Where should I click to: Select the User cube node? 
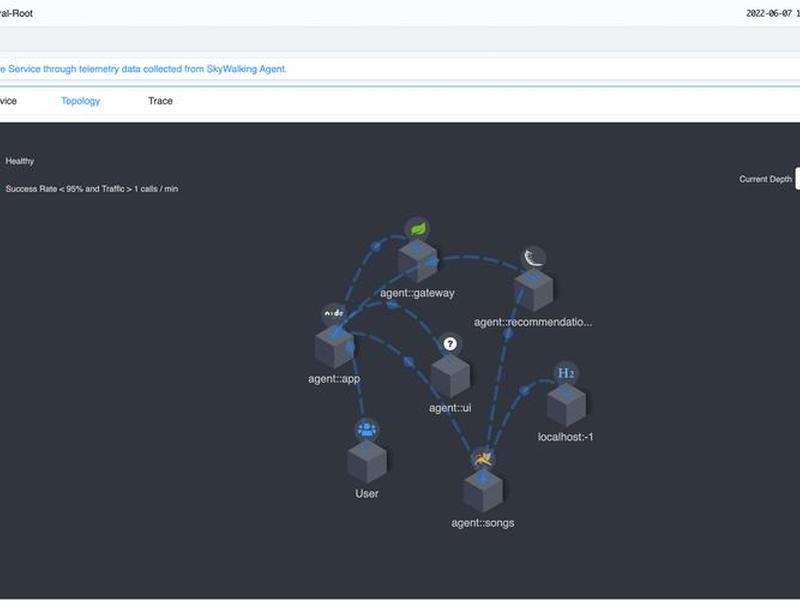(x=367, y=461)
